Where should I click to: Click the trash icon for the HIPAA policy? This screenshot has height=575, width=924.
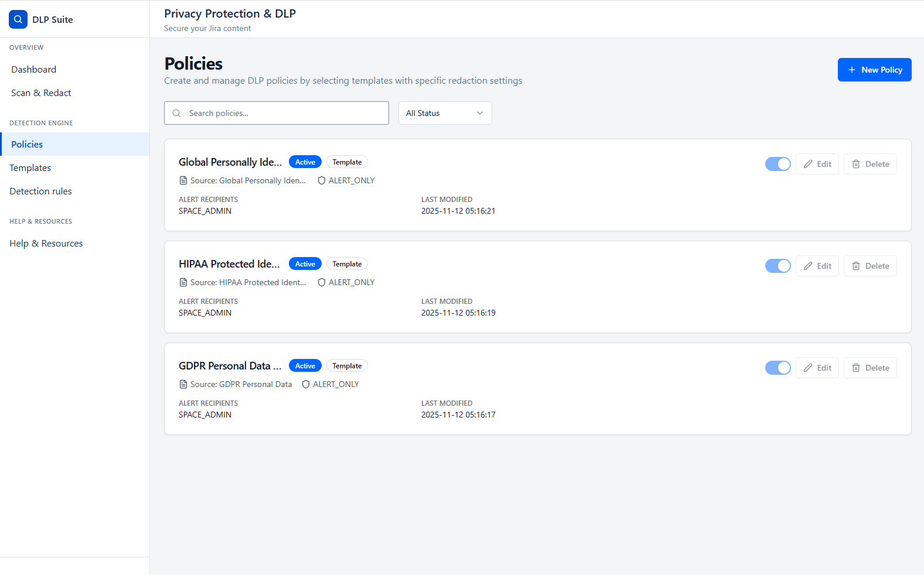856,266
